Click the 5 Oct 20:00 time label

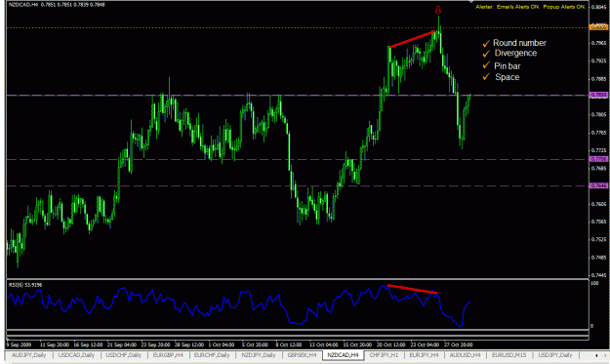click(255, 344)
